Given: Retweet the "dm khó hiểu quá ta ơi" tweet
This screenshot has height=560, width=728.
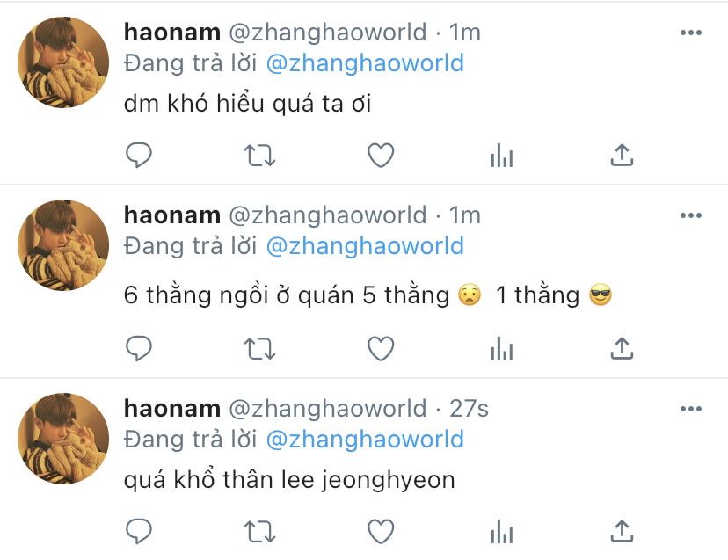Looking at the screenshot, I should tap(259, 155).
